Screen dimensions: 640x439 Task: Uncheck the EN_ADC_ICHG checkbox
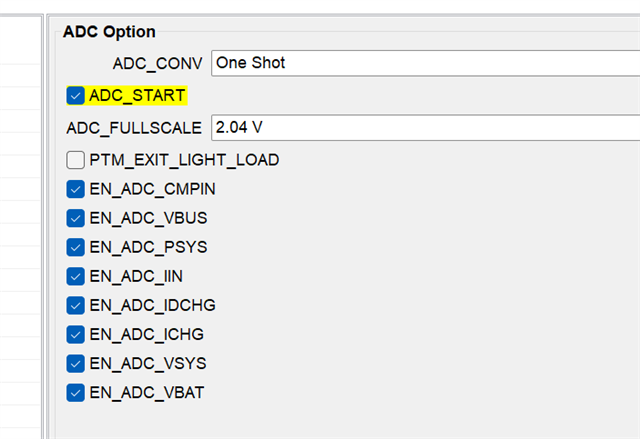[75, 333]
